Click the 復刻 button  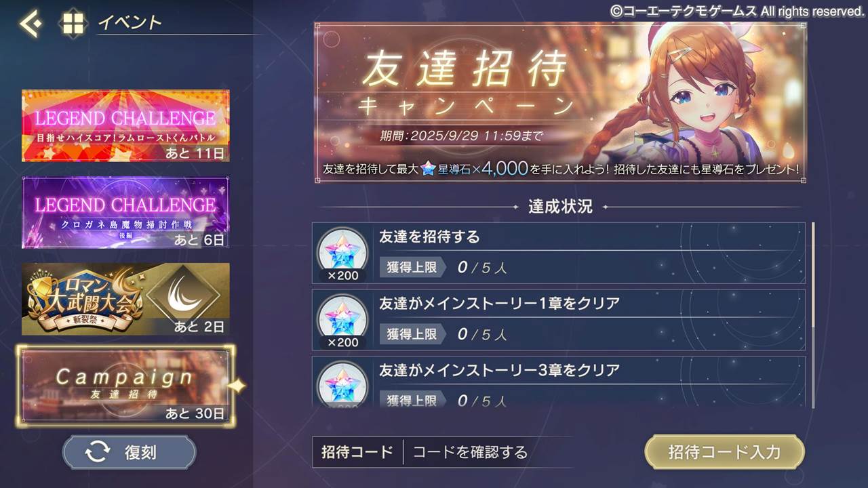tap(129, 453)
